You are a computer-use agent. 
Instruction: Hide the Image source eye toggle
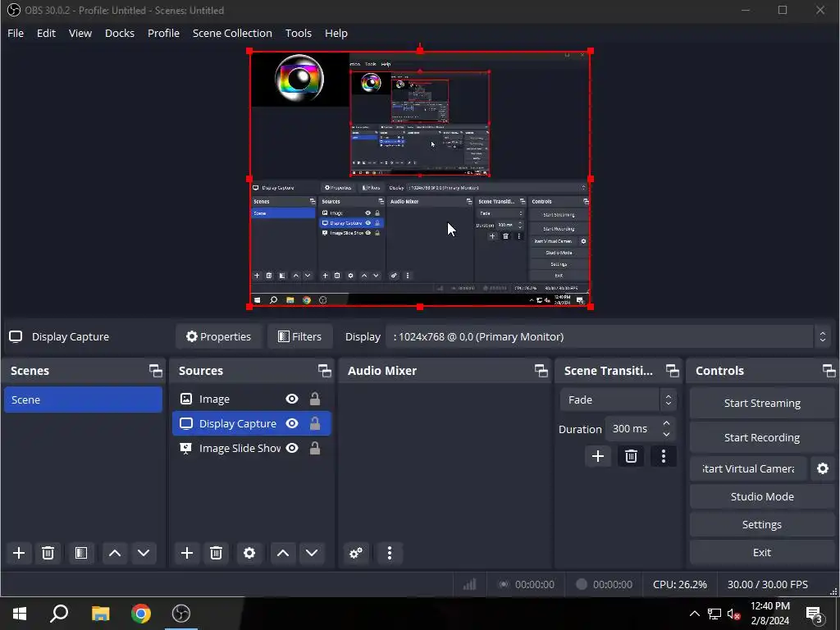tap(292, 399)
